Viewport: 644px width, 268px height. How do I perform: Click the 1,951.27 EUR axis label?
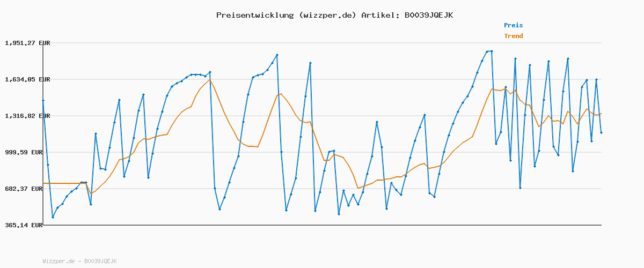point(27,43)
